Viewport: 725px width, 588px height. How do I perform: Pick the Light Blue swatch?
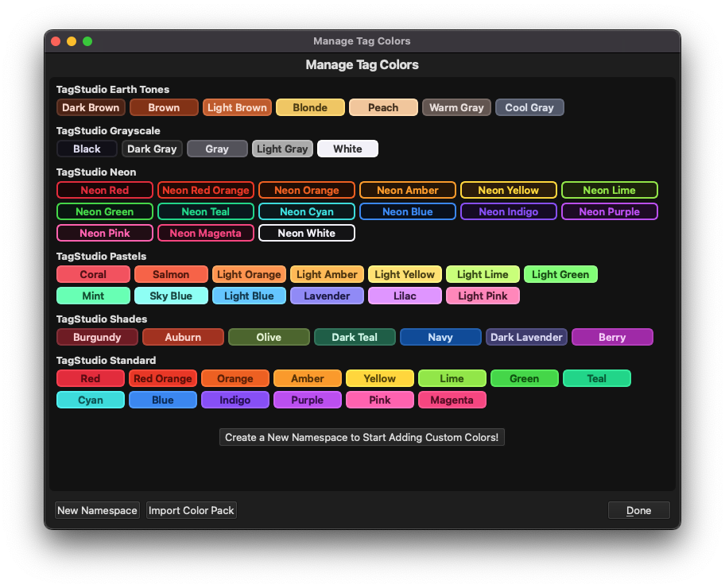coord(249,296)
